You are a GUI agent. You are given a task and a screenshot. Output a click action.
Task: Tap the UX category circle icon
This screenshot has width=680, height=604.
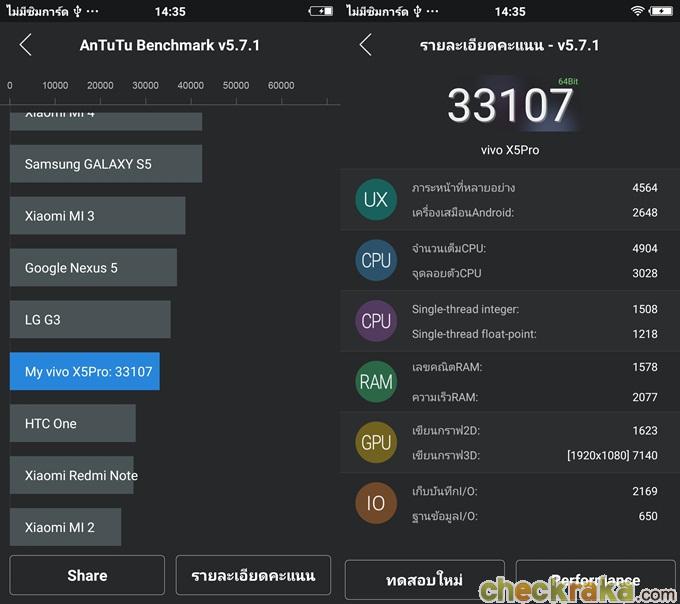click(x=376, y=200)
